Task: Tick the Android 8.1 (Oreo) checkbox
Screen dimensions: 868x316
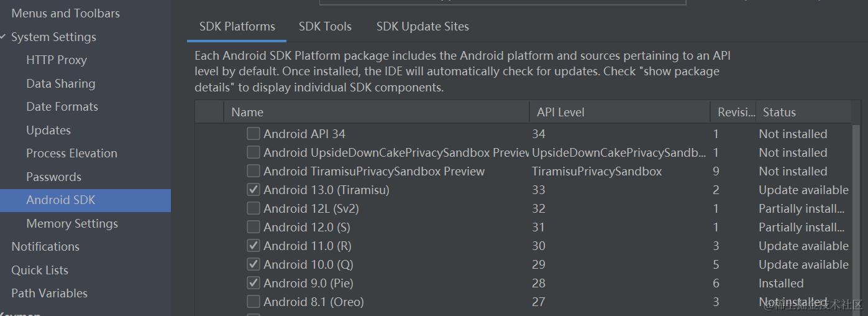Action: pos(254,302)
